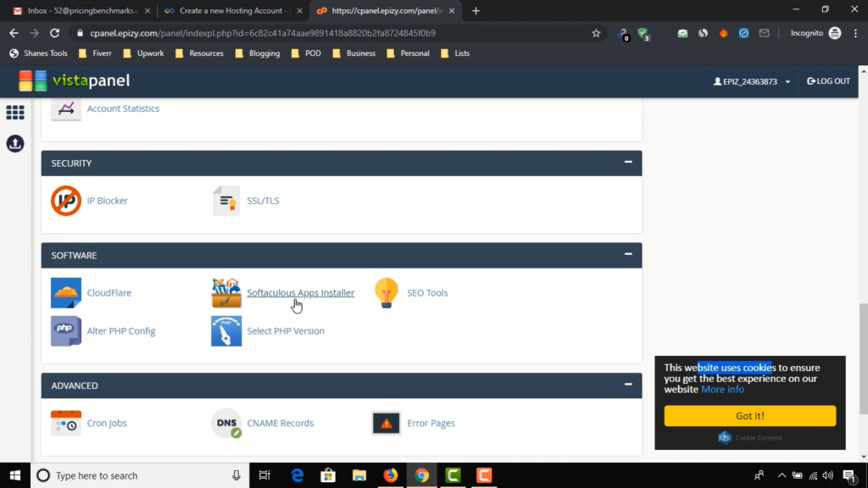Open the Lists bookmarks folder
The height and width of the screenshot is (488, 868).
click(x=455, y=53)
